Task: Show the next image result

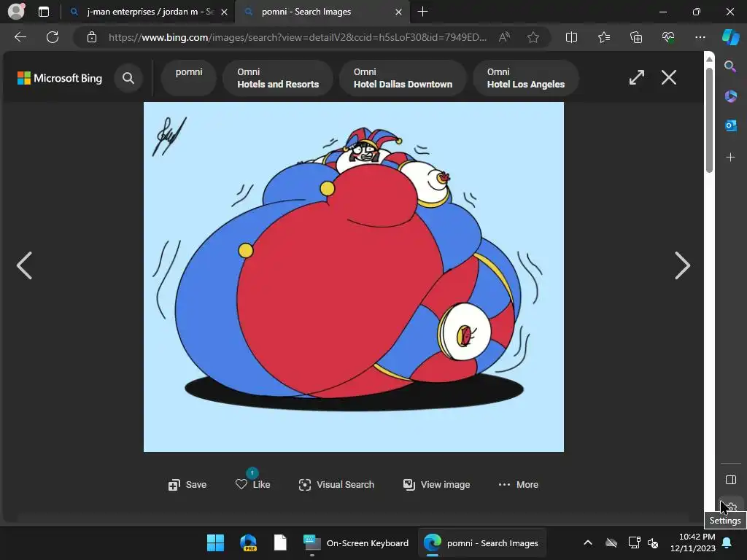Action: click(x=682, y=265)
